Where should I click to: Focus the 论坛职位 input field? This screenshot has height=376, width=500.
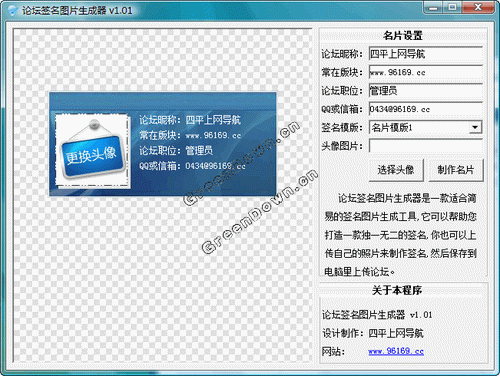coord(426,91)
